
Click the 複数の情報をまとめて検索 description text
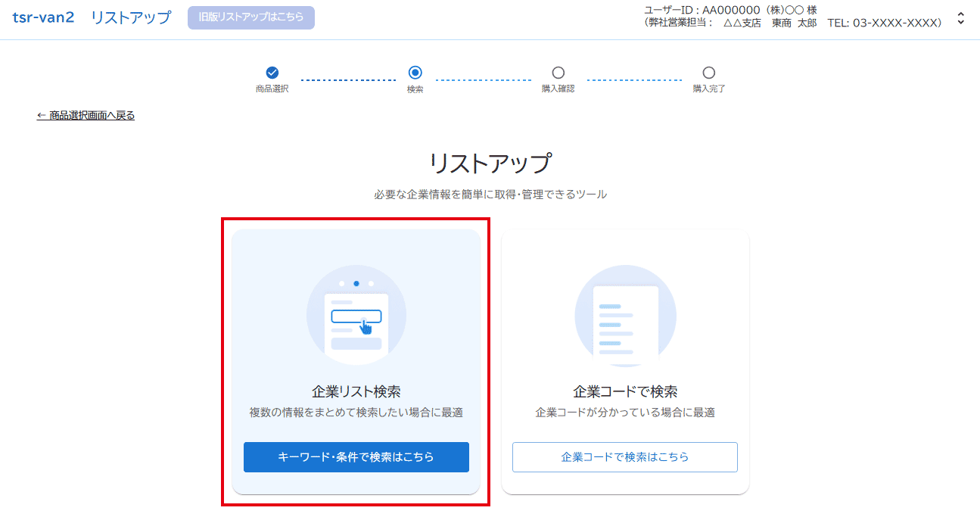coord(356,413)
